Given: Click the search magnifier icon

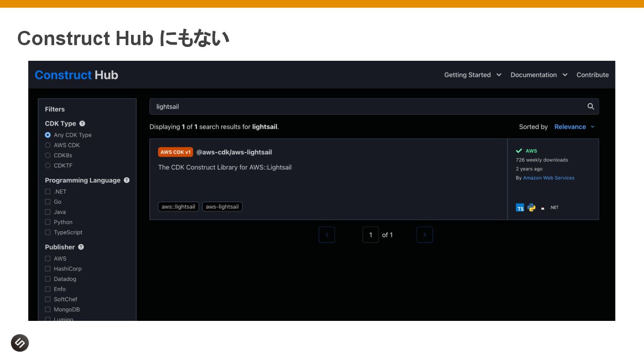Looking at the screenshot, I should tap(590, 106).
